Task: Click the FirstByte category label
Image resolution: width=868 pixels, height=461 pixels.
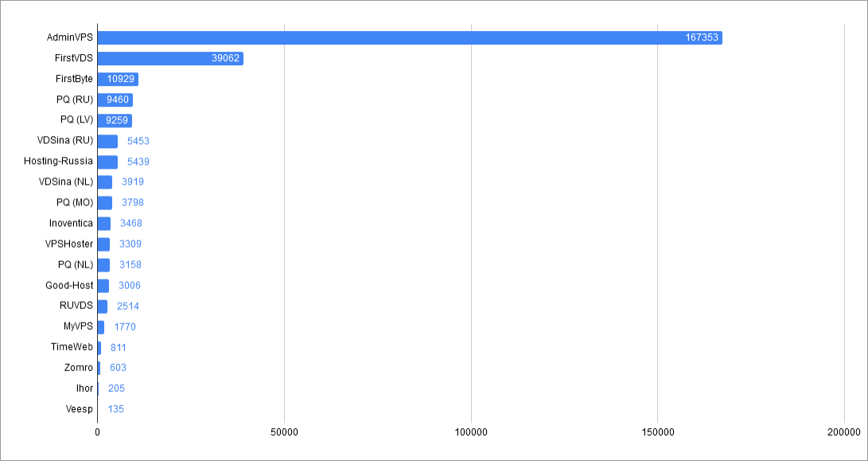Action: coord(74,79)
